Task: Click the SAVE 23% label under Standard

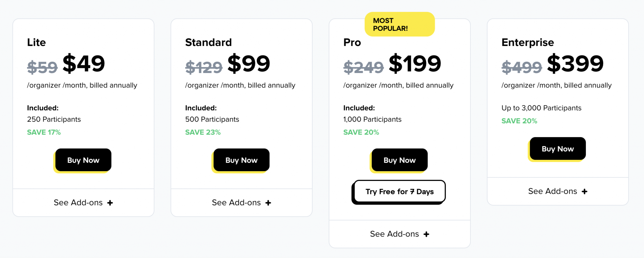Action: click(203, 132)
